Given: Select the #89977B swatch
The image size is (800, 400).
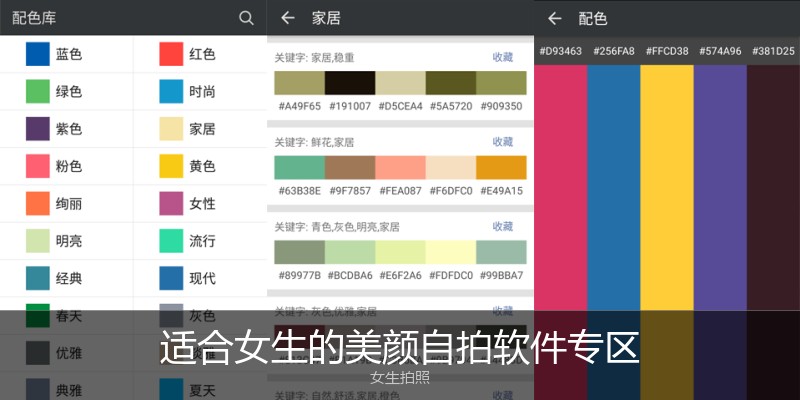Looking at the screenshot, I should tap(299, 252).
